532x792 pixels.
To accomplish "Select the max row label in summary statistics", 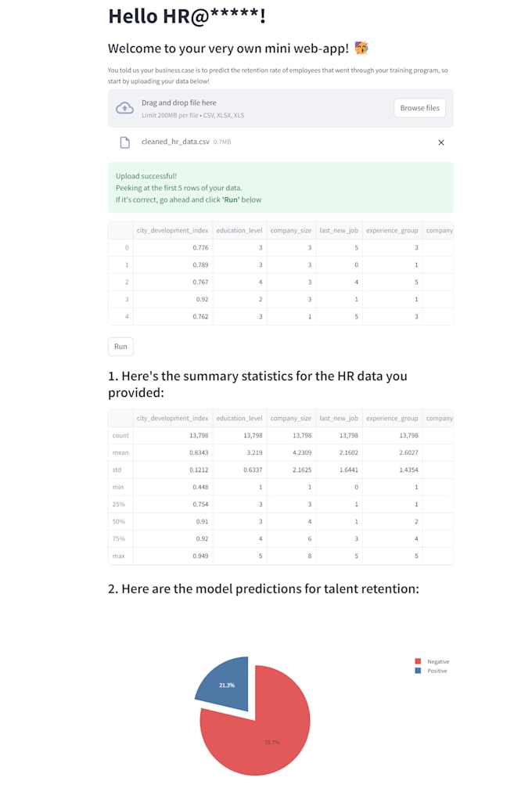I will click(x=120, y=556).
